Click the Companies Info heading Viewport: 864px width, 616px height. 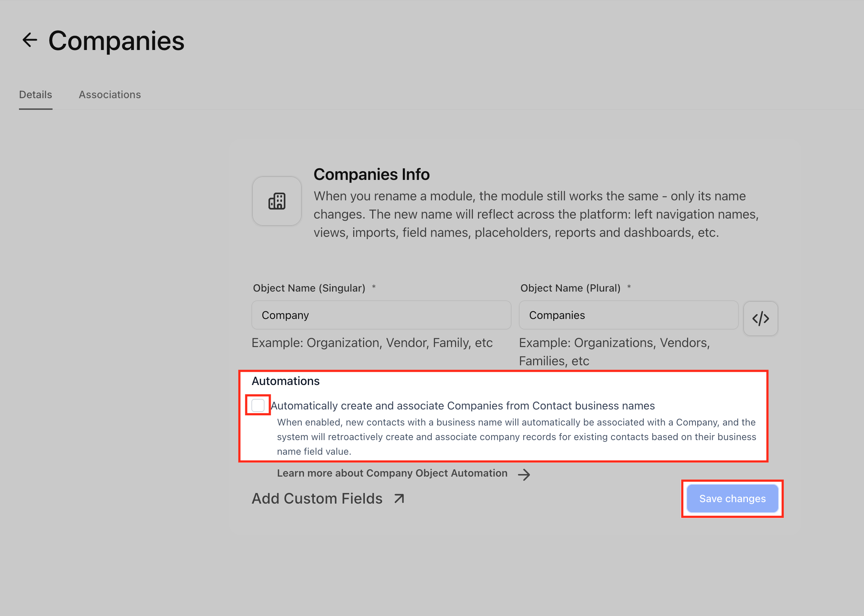tap(371, 174)
